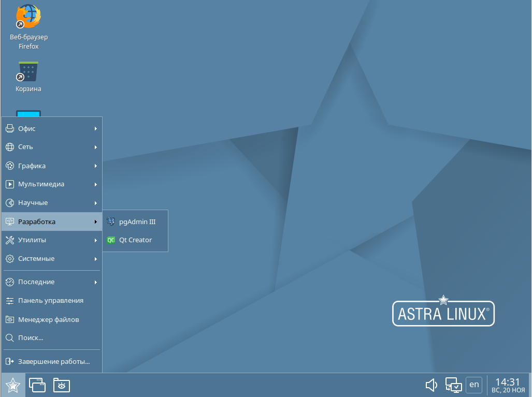This screenshot has width=532, height=397.
Task: Click the code monitor icon beside Разработка
Action: [x=10, y=222]
